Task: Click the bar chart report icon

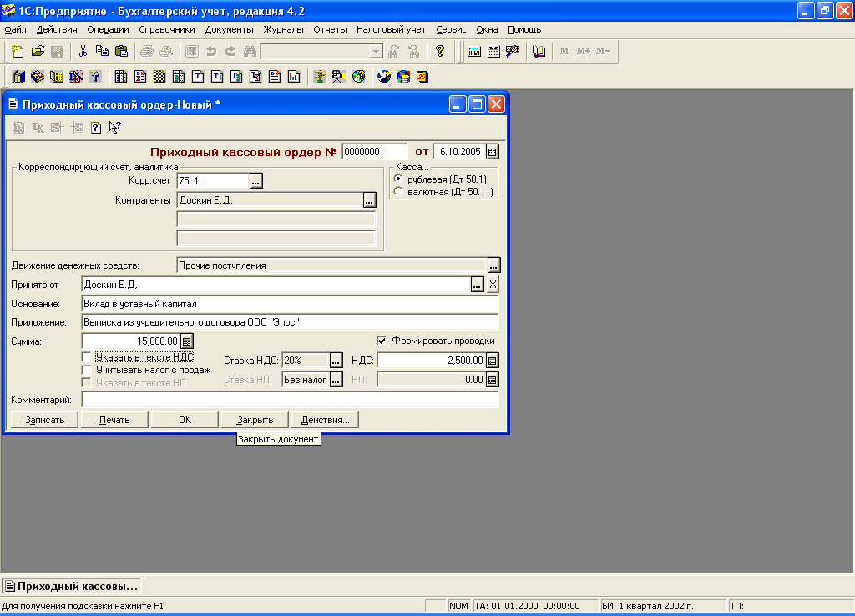Action: point(294,77)
